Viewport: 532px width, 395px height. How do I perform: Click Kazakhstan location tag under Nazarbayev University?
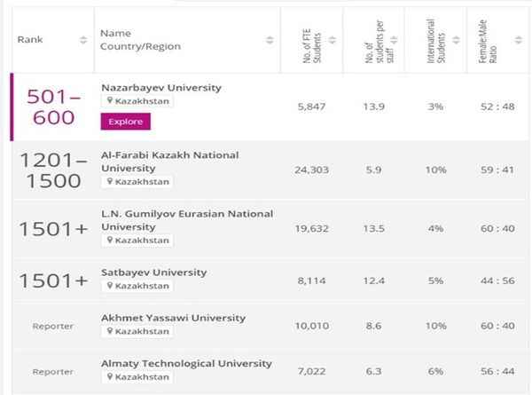[137, 101]
